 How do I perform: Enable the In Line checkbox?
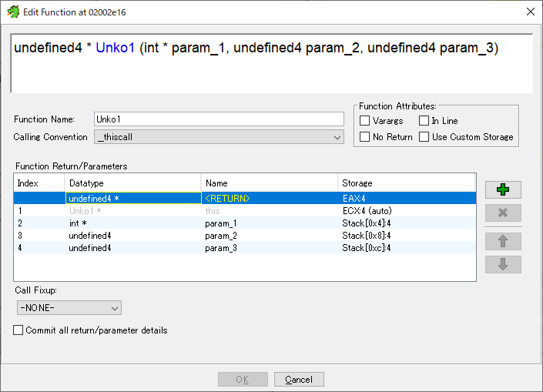[x=424, y=120]
